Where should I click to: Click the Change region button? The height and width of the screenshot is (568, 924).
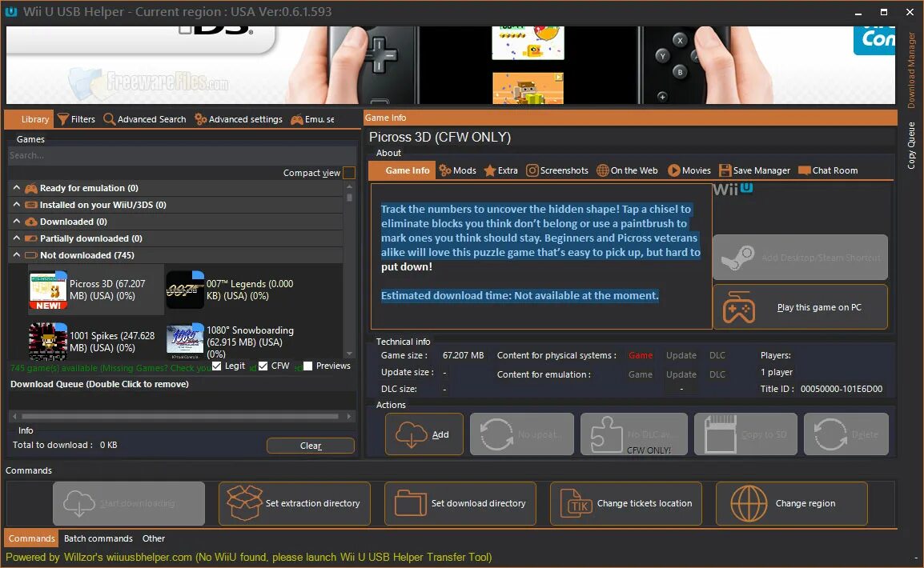(791, 504)
